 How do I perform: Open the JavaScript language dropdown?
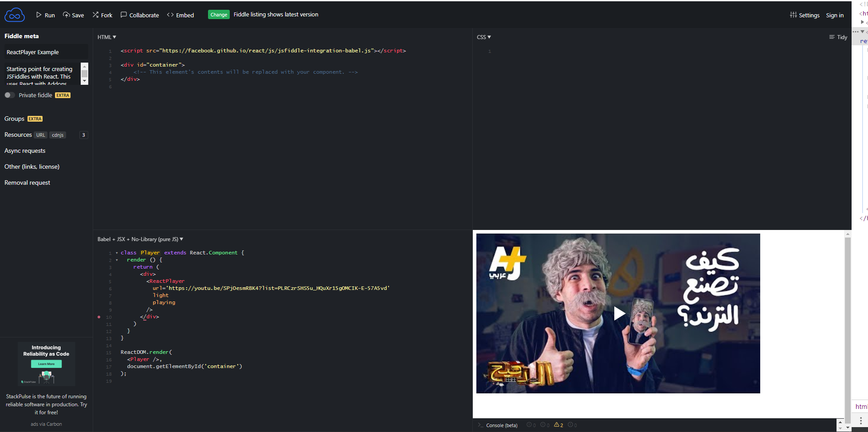click(140, 239)
